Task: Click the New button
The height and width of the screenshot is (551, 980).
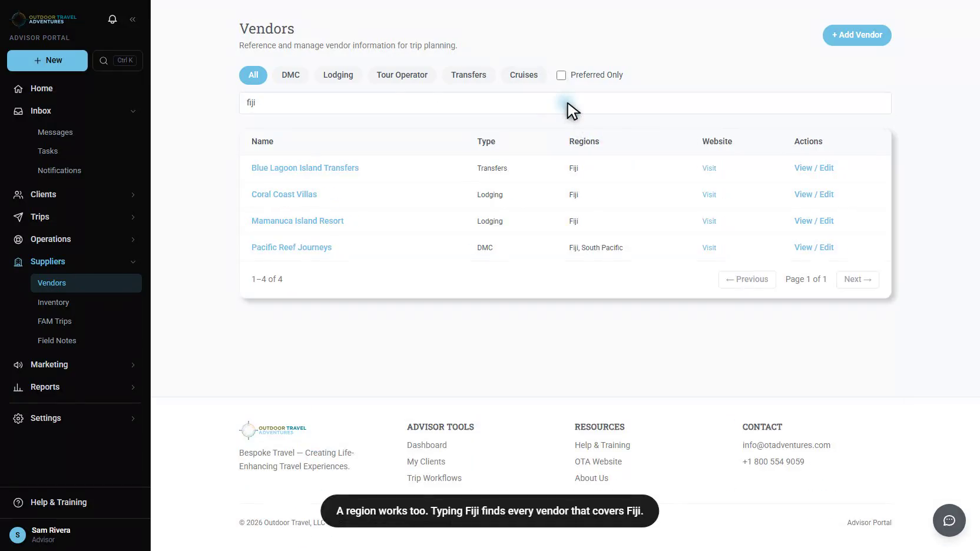Action: pos(47,61)
